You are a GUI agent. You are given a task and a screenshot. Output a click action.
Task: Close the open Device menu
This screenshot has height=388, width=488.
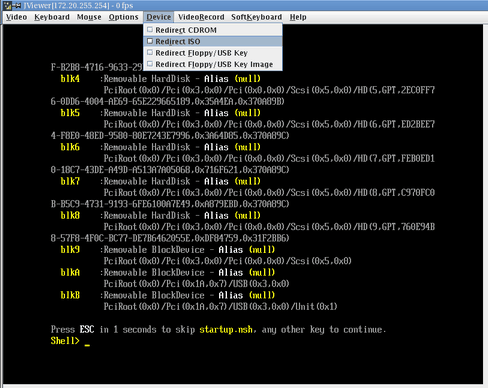(x=159, y=17)
